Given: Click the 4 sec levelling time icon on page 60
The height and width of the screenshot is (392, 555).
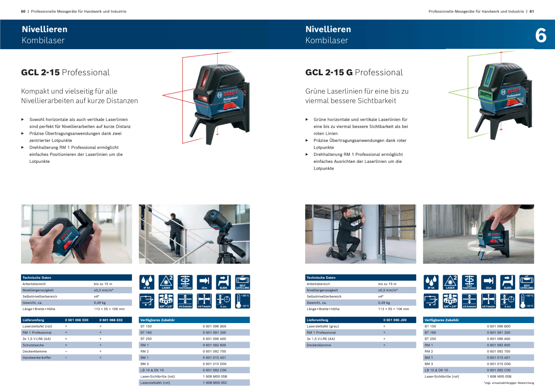Looking at the screenshot, I should [x=223, y=301].
